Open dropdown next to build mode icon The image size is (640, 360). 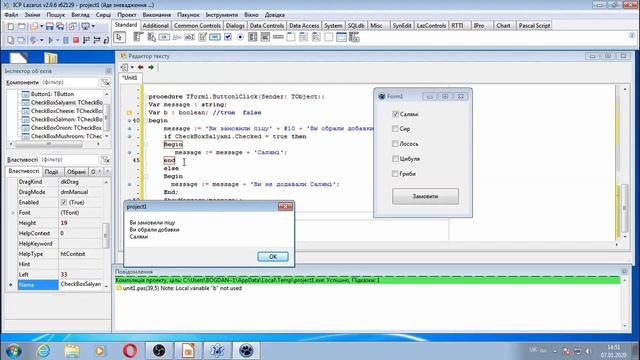tap(41, 40)
